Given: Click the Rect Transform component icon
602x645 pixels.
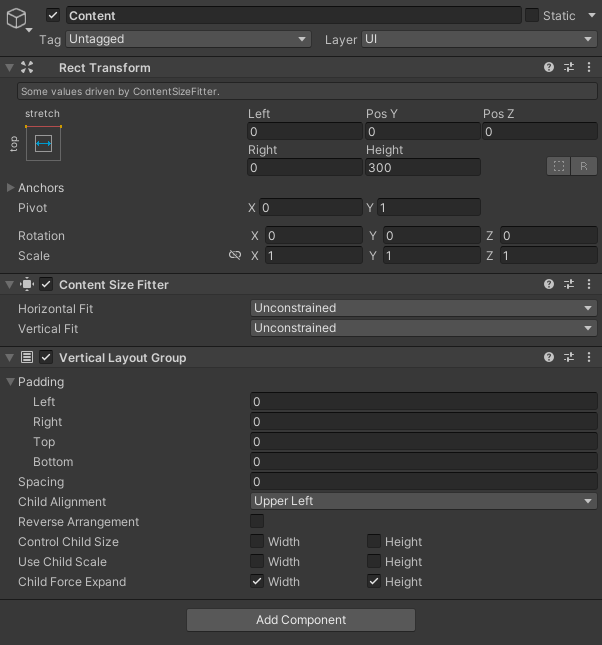Looking at the screenshot, I should click(27, 67).
